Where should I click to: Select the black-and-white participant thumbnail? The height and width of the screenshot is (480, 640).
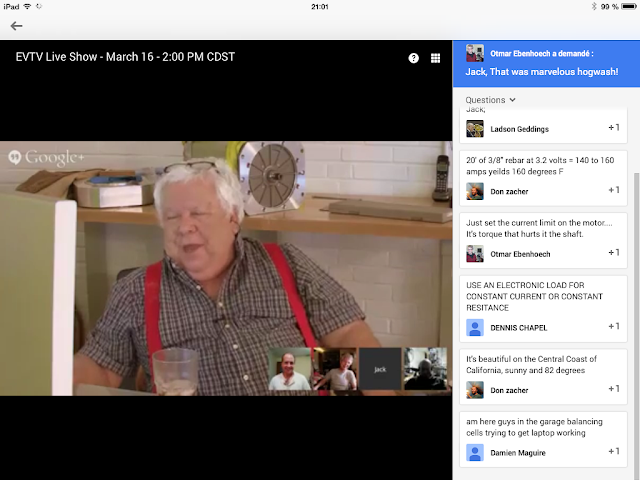(x=425, y=369)
